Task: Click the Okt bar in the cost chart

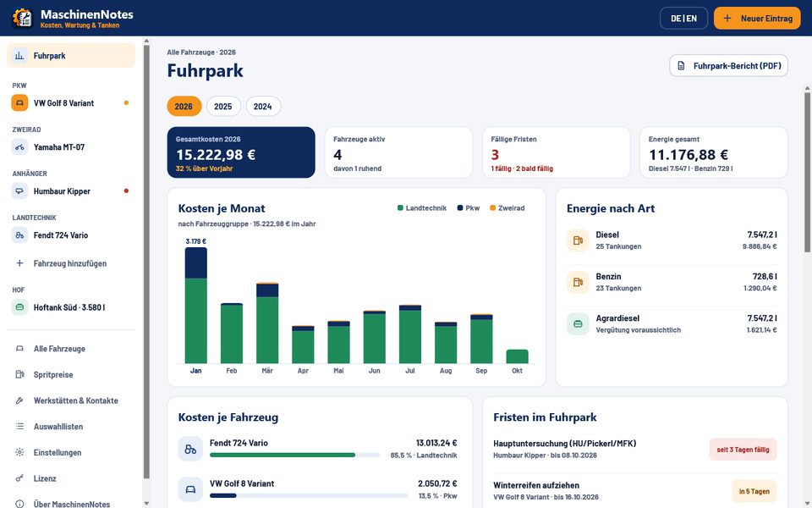Action: coord(517,356)
